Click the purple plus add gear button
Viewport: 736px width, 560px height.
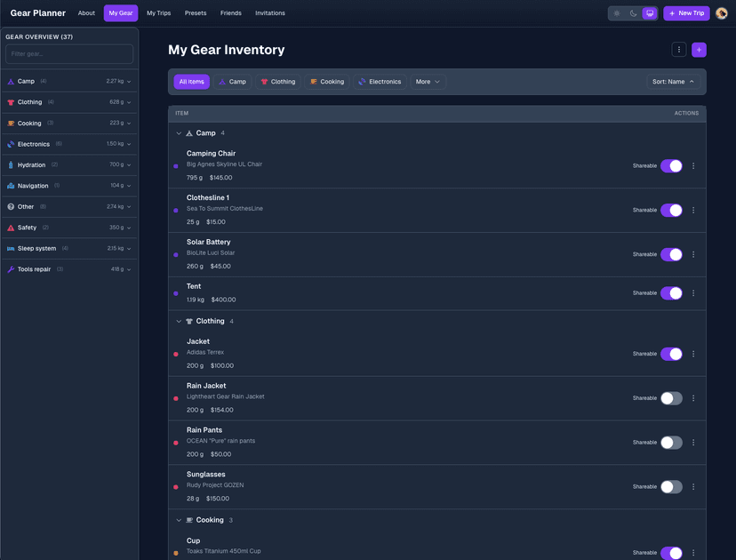699,50
